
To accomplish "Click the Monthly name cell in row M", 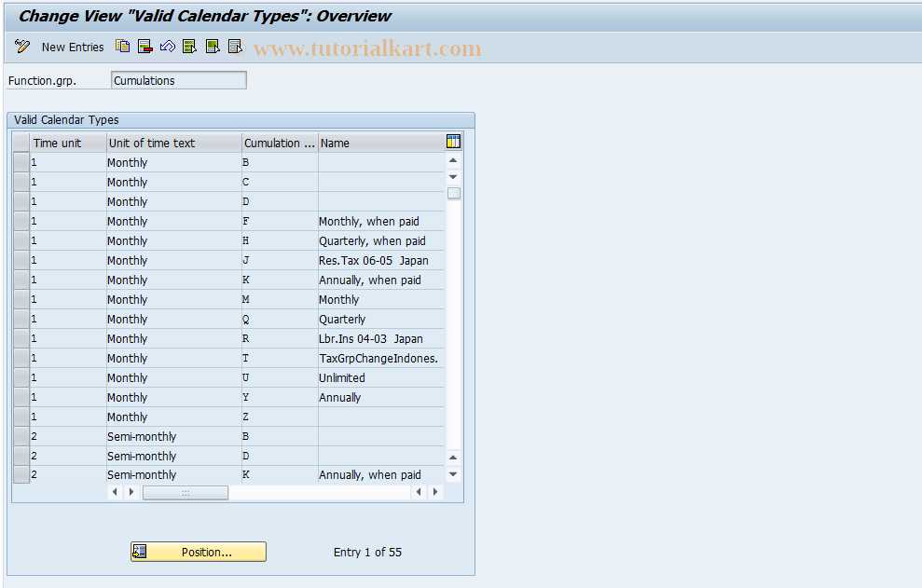I will tap(381, 299).
